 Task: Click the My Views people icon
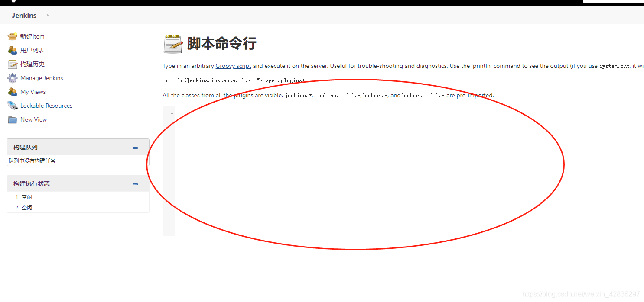(12, 92)
